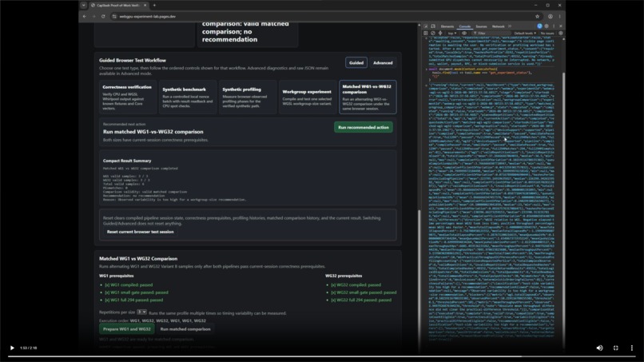Seek along the video progress bar
This screenshot has height=362, width=644.
coord(322,356)
